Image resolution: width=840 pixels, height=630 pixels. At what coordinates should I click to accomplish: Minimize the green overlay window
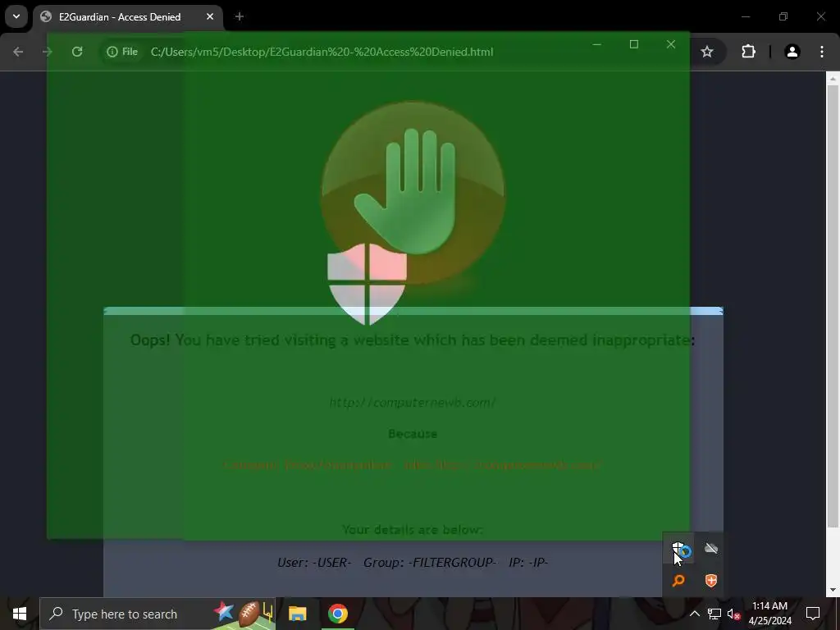(x=597, y=44)
